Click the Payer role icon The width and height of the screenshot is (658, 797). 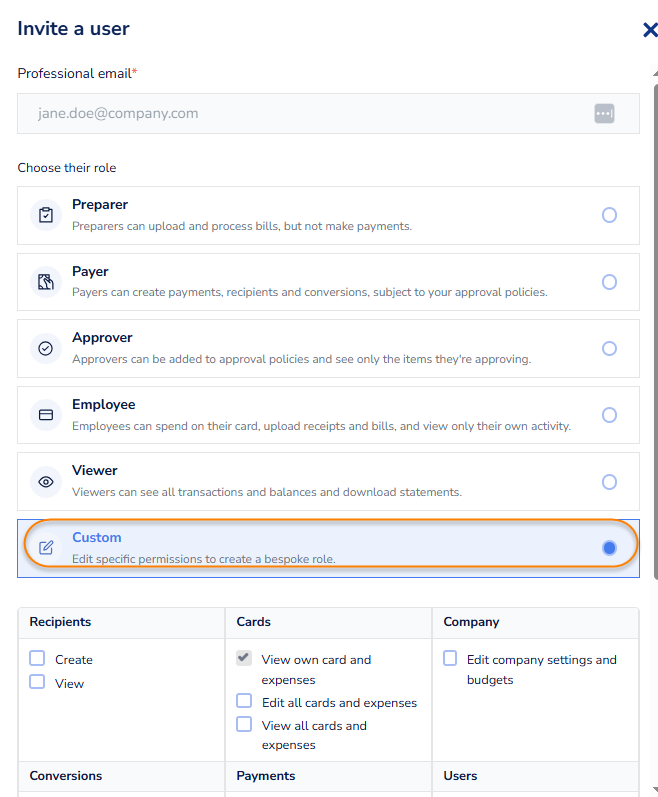tap(46, 282)
